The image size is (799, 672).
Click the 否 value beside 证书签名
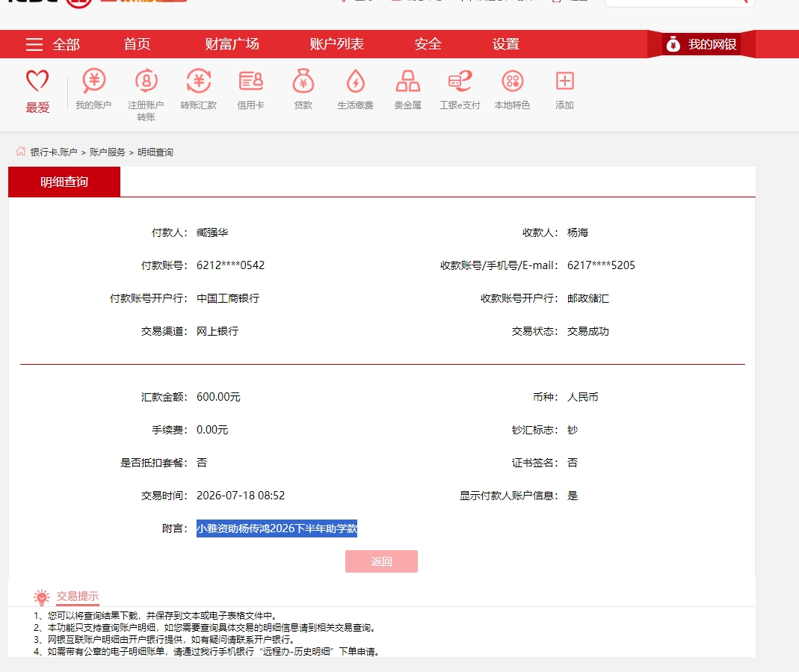573,463
